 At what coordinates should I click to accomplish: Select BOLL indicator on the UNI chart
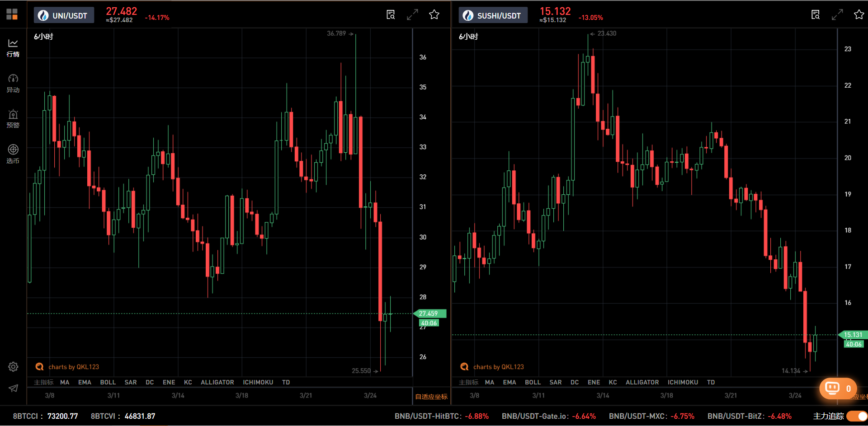[108, 382]
